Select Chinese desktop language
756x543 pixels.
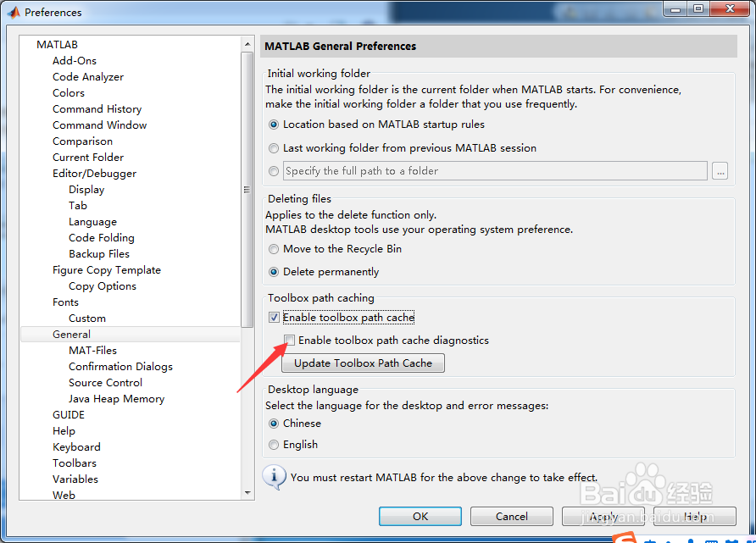tap(274, 424)
